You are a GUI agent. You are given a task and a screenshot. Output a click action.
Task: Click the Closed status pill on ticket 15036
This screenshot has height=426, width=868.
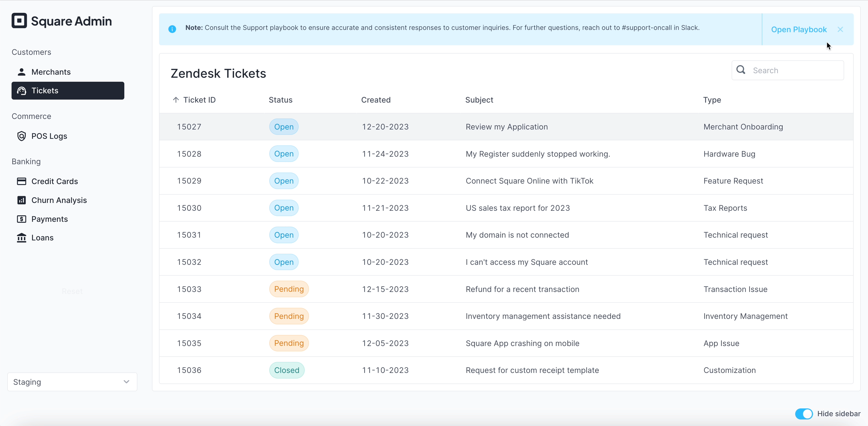coord(287,370)
